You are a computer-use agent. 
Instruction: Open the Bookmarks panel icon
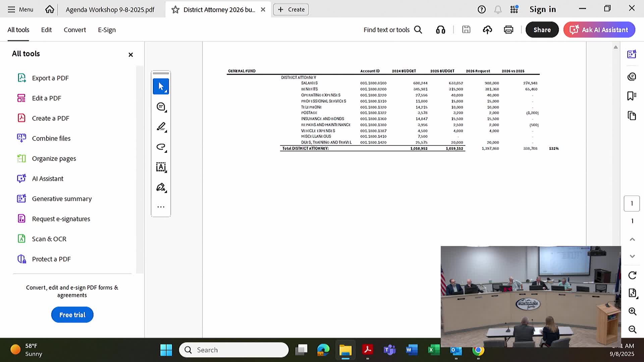coord(632,96)
